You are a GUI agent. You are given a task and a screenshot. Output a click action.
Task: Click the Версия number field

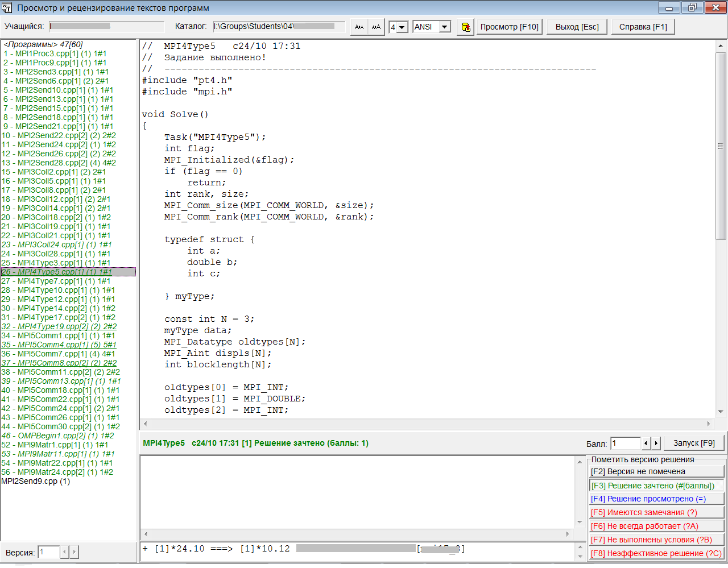[x=49, y=552]
